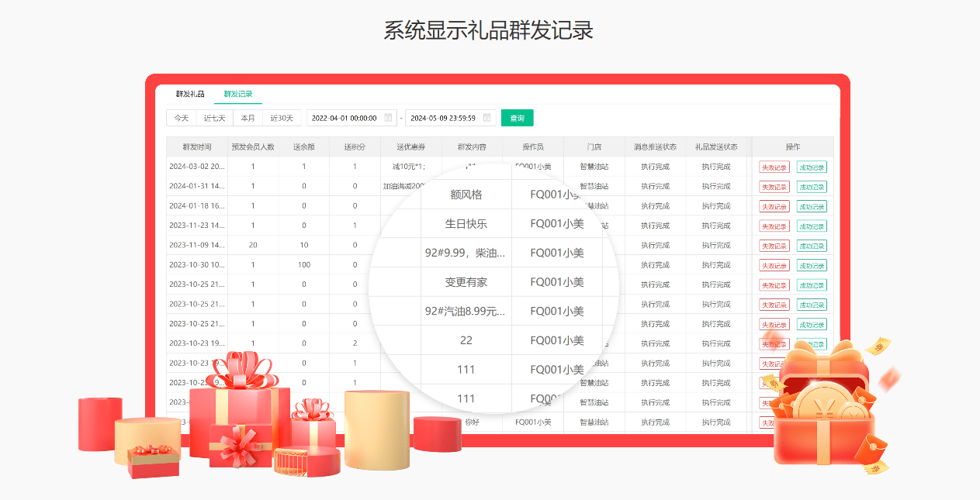Click the start date field 2022-04-01
Screen dimensions: 980x500
pos(343,118)
